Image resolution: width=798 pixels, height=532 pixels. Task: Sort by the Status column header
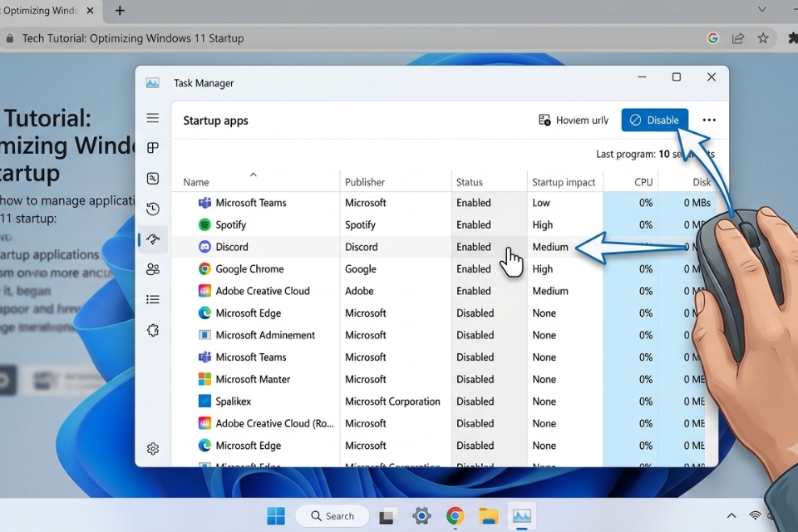click(469, 182)
